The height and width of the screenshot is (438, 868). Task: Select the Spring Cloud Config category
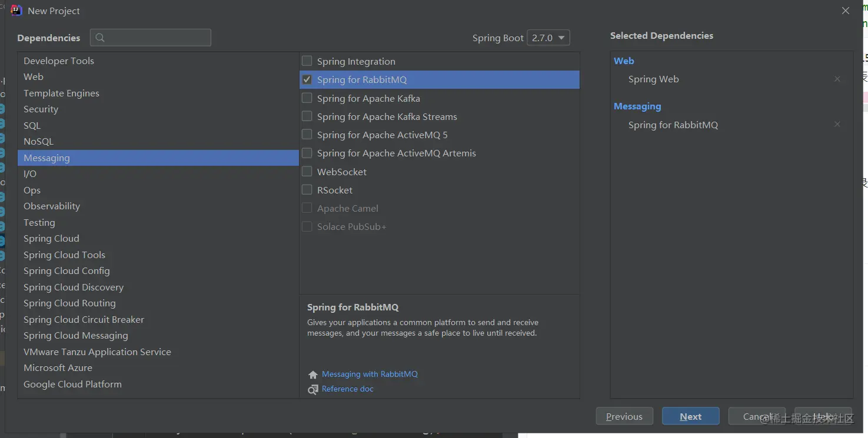point(158,271)
